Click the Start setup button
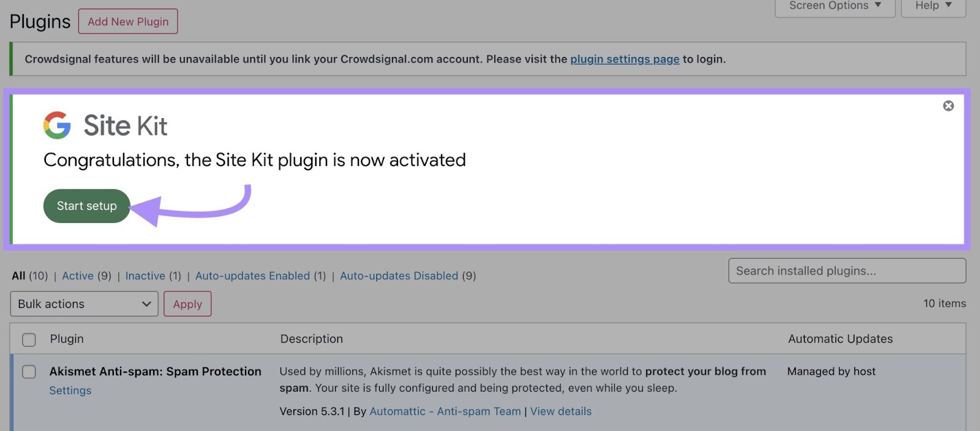Viewport: 980px width, 431px height. pyautogui.click(x=86, y=206)
